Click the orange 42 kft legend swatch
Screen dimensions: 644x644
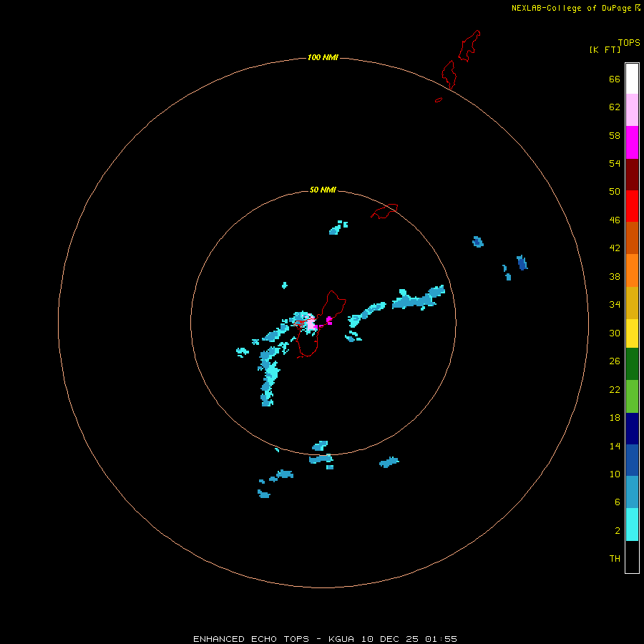click(632, 270)
